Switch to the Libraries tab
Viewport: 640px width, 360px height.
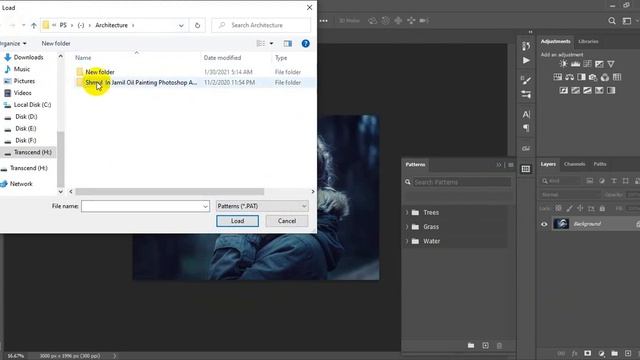(588, 41)
